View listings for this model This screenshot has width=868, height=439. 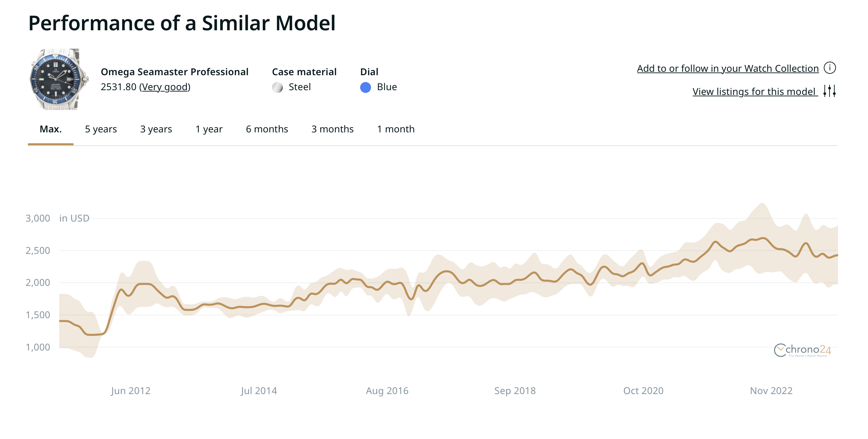[754, 92]
